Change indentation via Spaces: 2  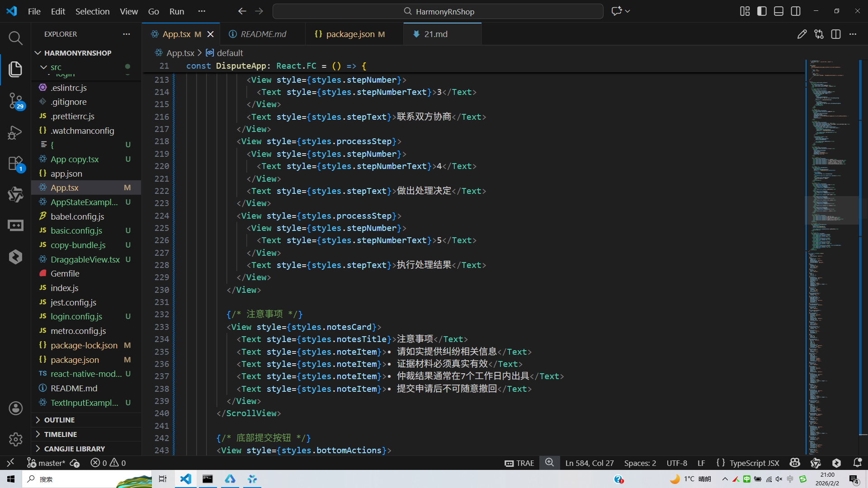[x=640, y=463]
